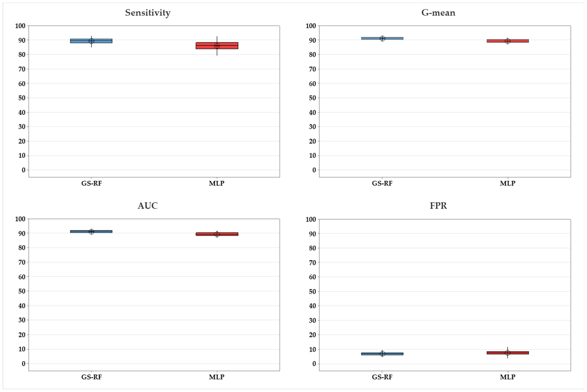Pick the FPR GS-RF mean circle marker

click(x=382, y=353)
